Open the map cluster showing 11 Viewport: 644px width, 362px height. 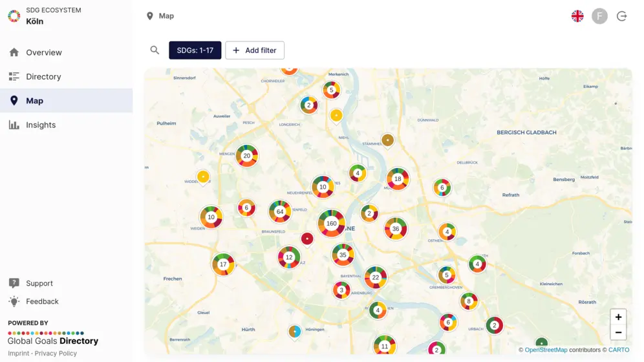[385, 346]
